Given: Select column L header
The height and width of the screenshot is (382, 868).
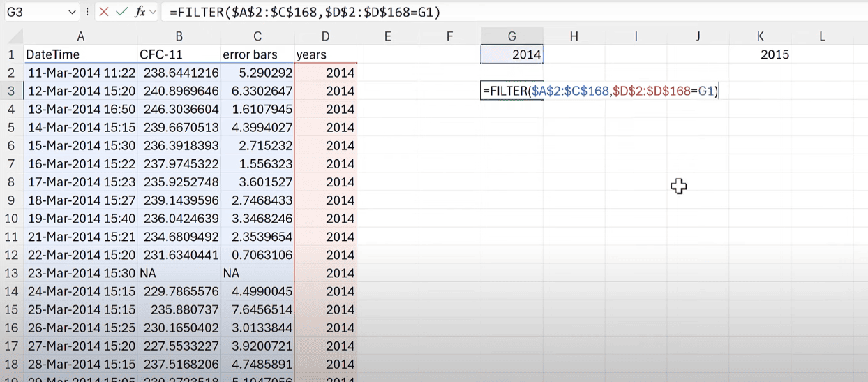Looking at the screenshot, I should point(822,36).
